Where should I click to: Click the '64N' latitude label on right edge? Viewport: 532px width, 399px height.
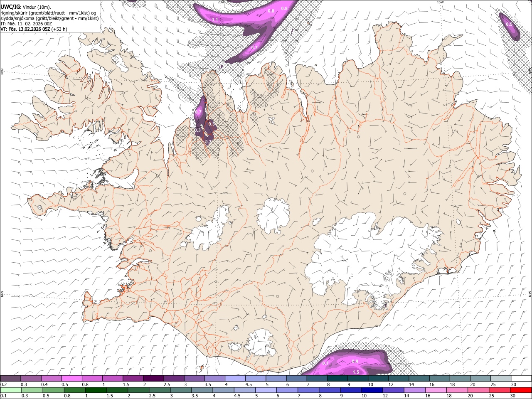[x=530, y=293]
